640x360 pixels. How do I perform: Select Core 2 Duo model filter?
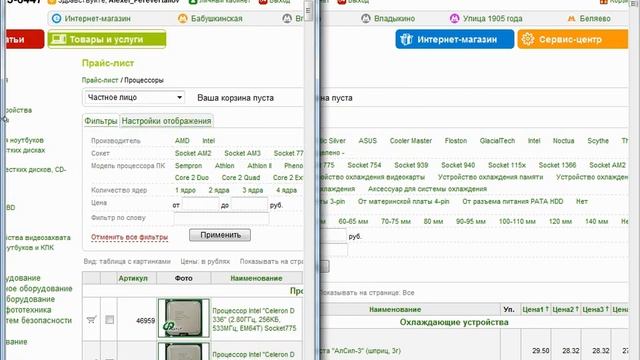click(192, 178)
